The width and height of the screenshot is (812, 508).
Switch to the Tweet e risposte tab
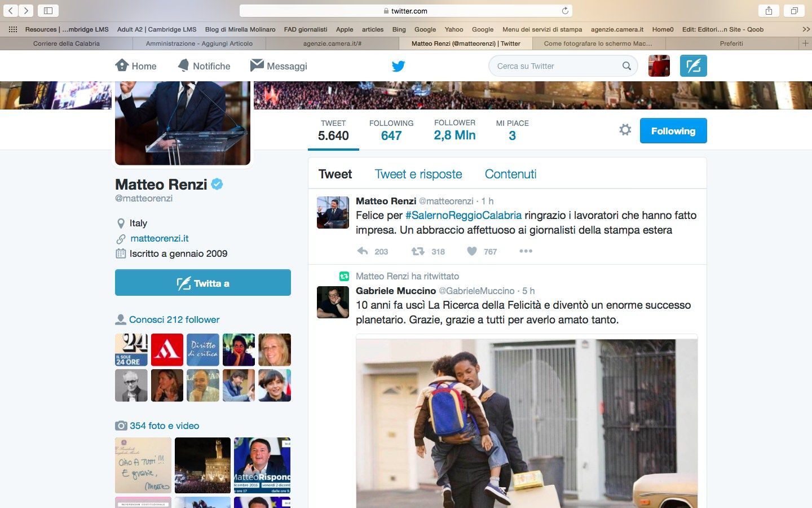418,174
